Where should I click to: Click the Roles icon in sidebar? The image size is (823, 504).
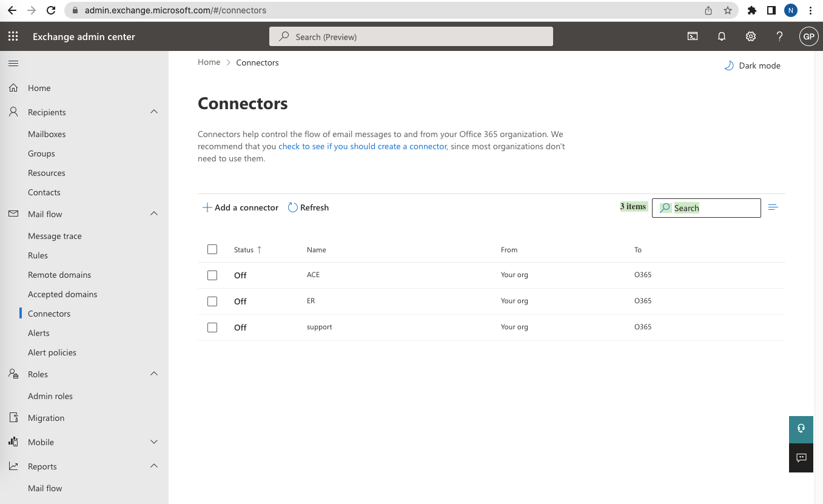point(13,374)
